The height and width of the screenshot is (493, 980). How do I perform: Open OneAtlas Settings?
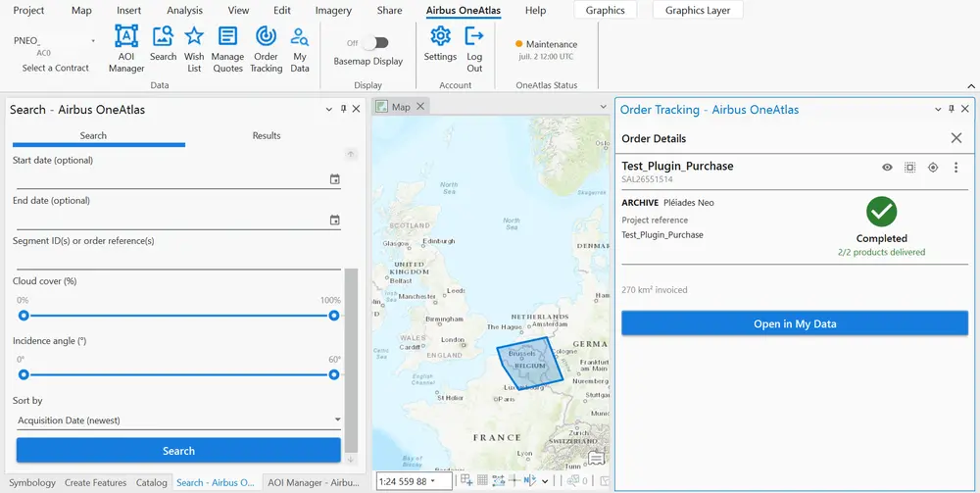[x=441, y=44]
